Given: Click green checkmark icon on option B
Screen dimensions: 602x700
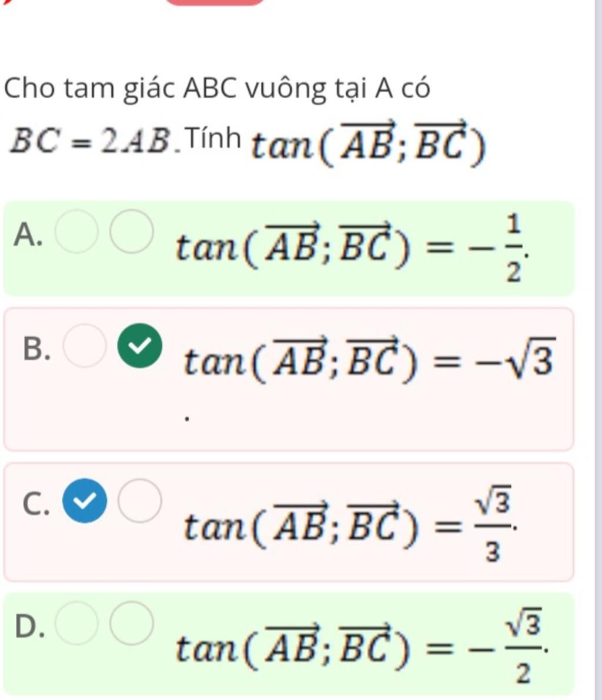Looking at the screenshot, I should point(140,346).
